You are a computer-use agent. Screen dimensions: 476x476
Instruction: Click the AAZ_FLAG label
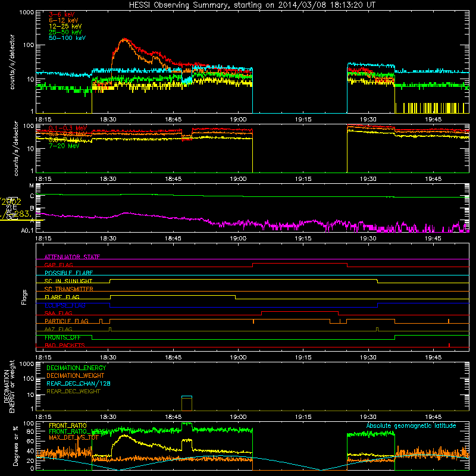point(58,329)
